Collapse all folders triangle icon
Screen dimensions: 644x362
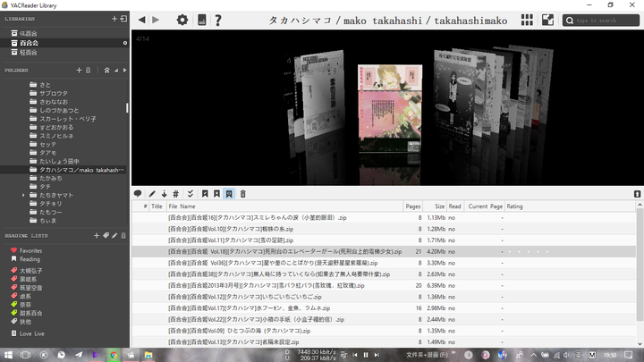pyautogui.click(x=116, y=71)
